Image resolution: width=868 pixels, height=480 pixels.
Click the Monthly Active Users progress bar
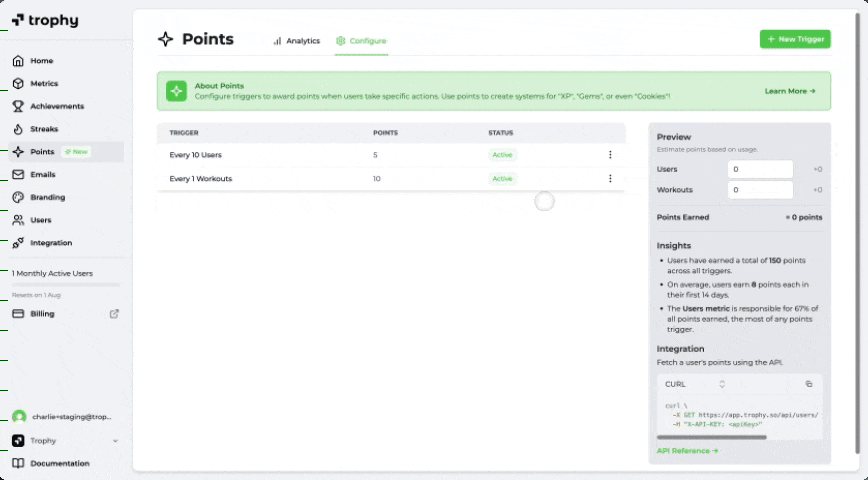(66, 285)
